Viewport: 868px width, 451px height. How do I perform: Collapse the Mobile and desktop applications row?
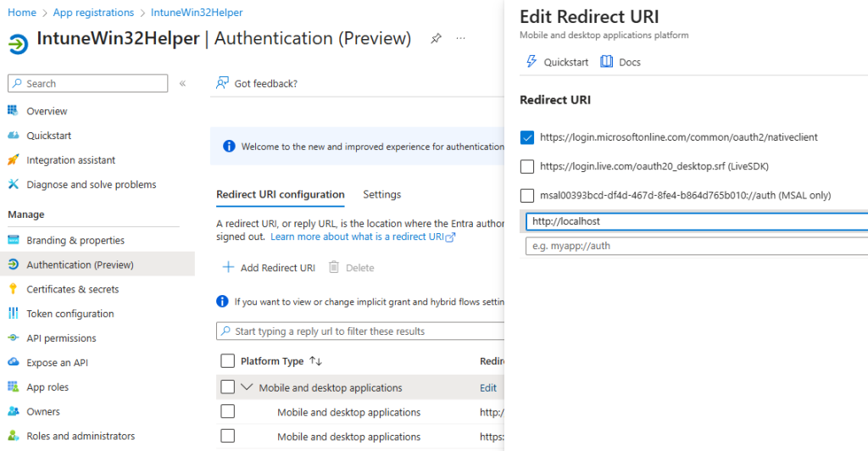point(248,387)
